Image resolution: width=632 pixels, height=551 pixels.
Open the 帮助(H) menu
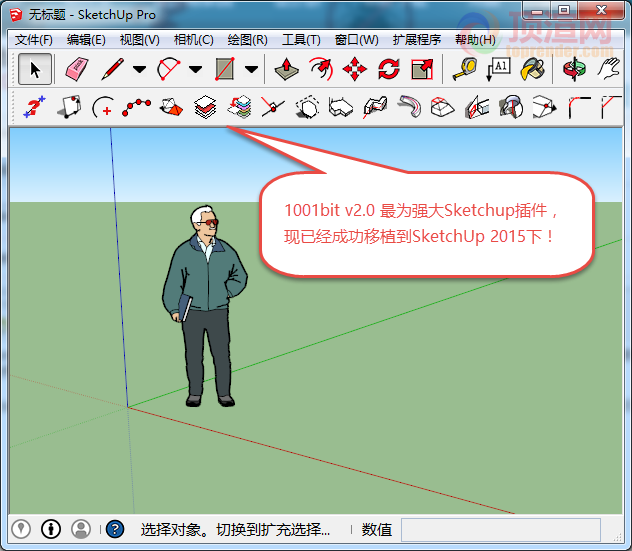click(x=475, y=40)
